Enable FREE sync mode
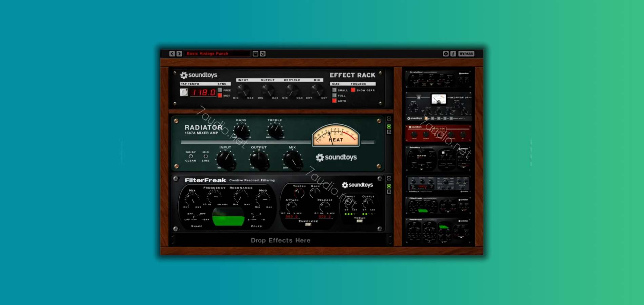Viewport: 644px width, 305px height. click(220, 90)
